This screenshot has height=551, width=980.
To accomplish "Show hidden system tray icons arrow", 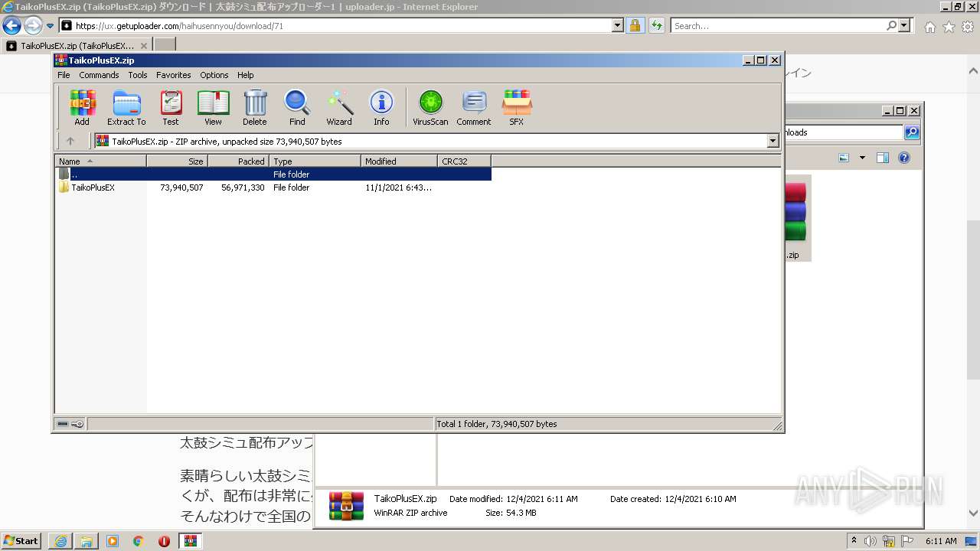I will click(854, 541).
